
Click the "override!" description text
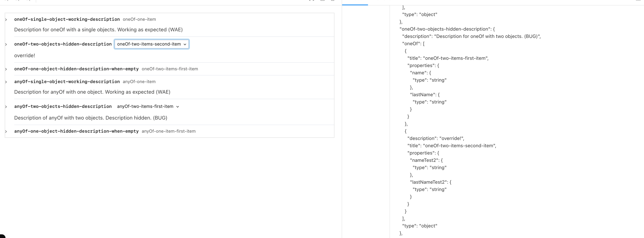pyautogui.click(x=24, y=56)
